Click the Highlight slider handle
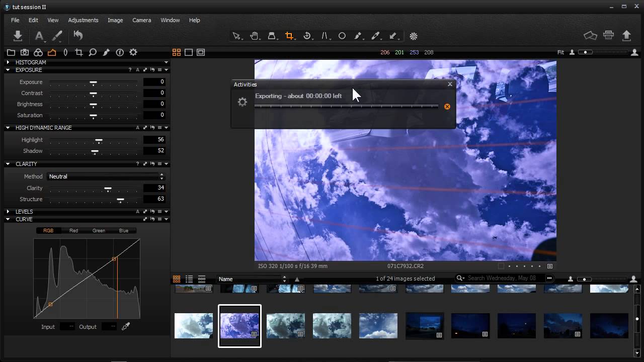 click(99, 140)
